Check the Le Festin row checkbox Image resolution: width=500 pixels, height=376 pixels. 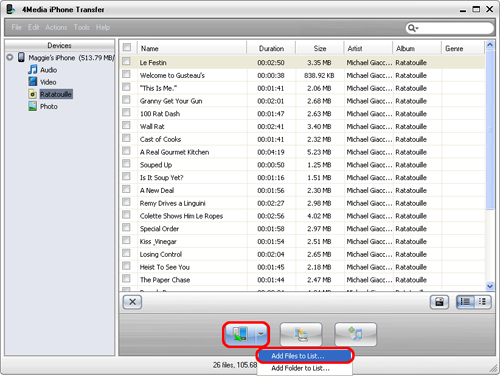point(126,61)
